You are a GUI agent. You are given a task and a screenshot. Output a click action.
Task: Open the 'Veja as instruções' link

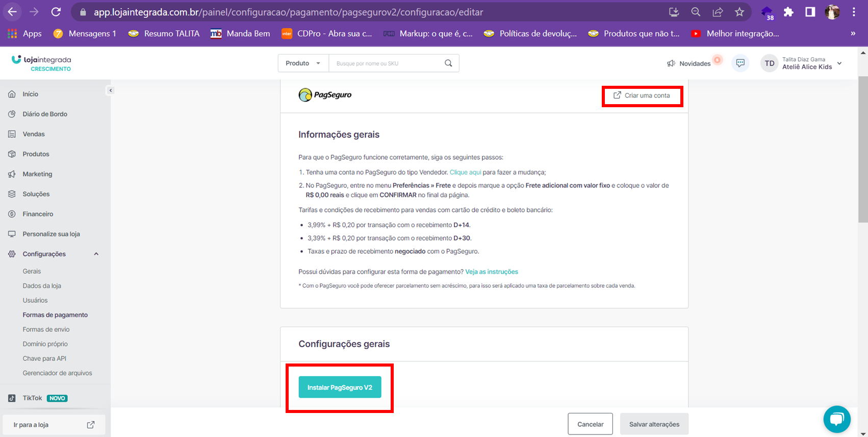[x=492, y=272]
